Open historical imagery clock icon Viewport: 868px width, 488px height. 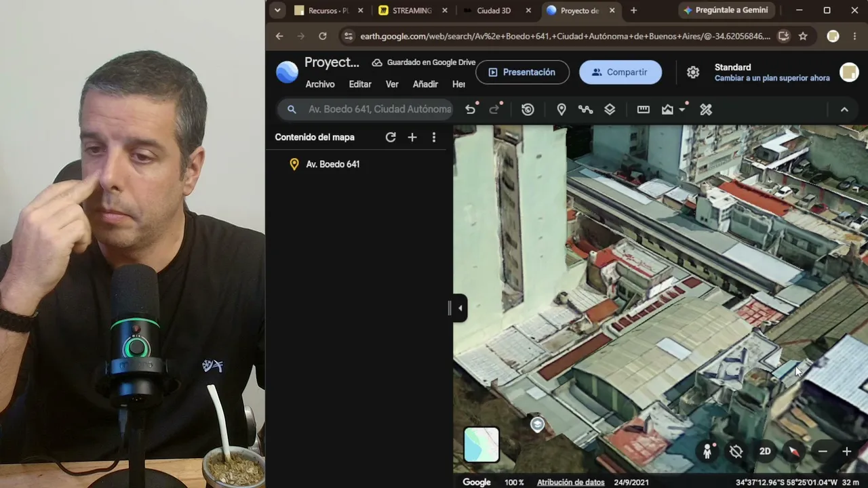click(x=528, y=109)
